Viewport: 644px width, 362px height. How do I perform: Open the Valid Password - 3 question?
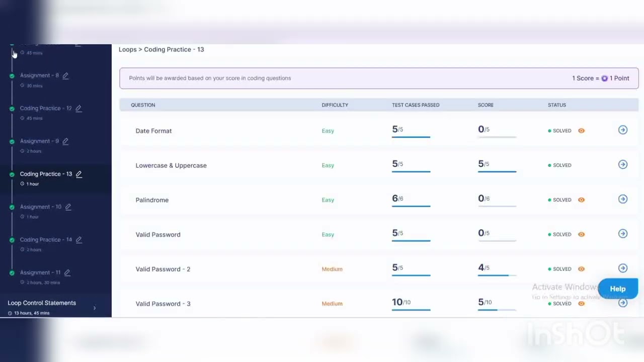163,304
